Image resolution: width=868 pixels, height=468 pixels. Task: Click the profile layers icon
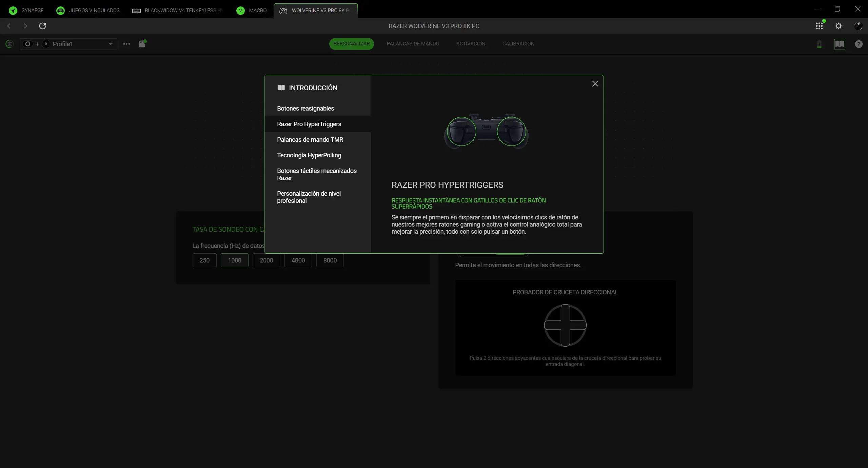9,44
